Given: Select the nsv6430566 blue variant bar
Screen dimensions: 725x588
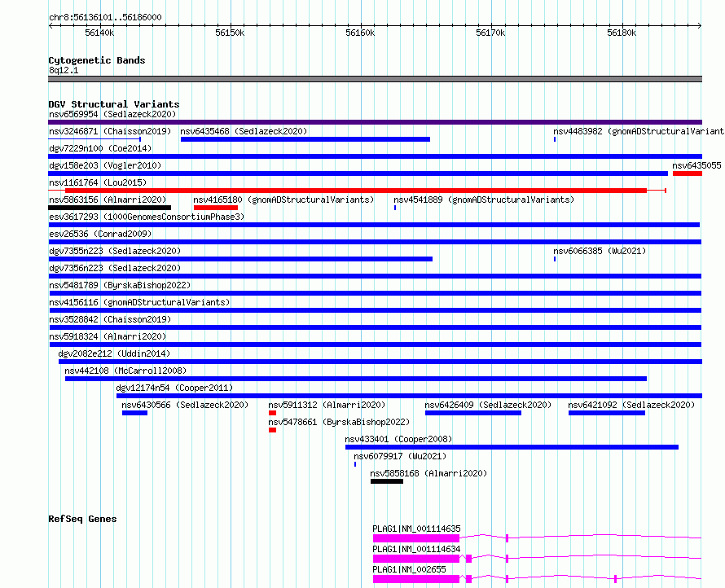Looking at the screenshot, I should click(134, 413).
